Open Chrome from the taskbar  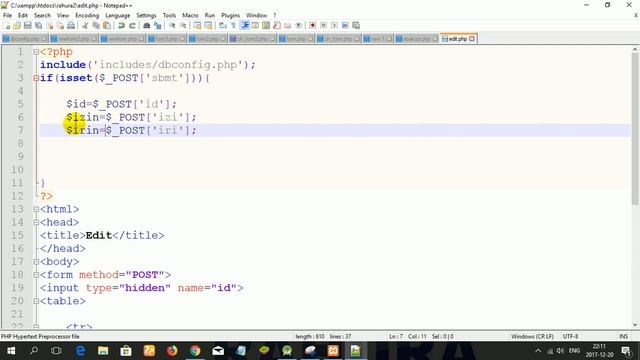[195, 351]
